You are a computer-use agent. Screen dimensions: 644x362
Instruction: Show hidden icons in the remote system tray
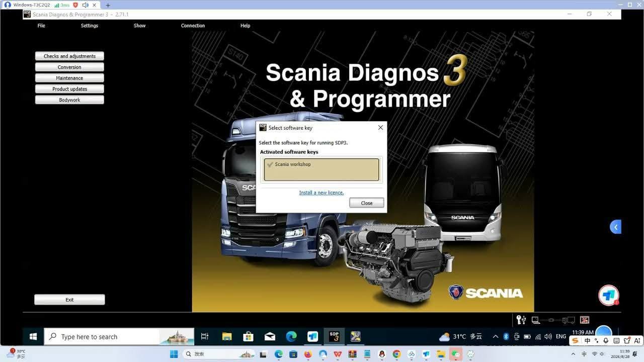(496, 336)
